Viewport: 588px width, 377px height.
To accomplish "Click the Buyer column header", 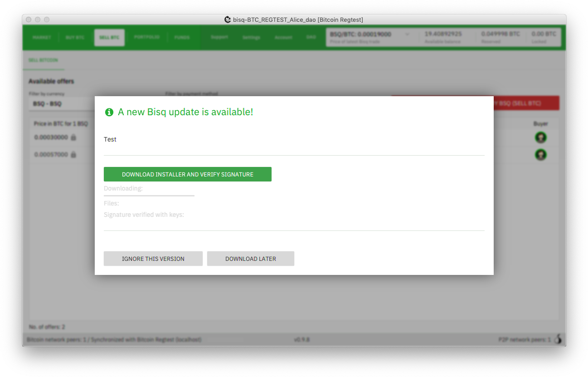I will [540, 123].
